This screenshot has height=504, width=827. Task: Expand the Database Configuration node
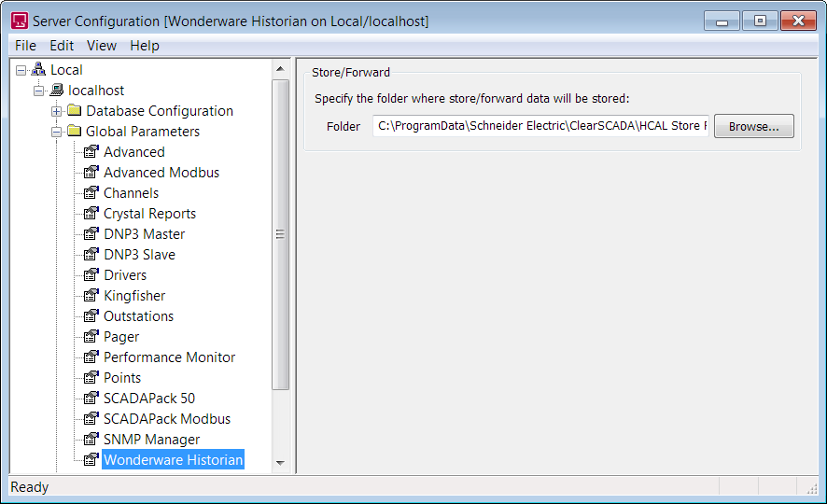coord(56,111)
